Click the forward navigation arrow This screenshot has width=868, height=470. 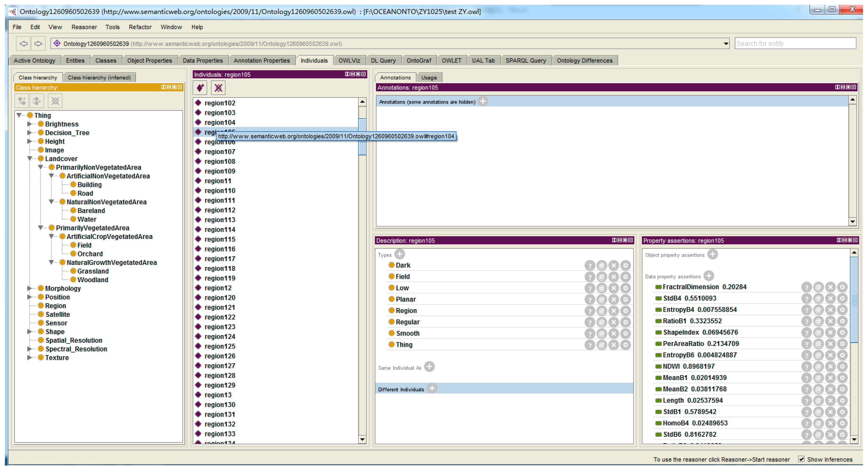[38, 44]
